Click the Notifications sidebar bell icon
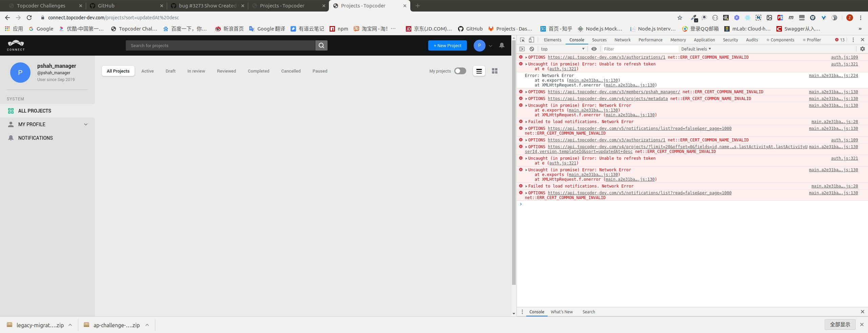The height and width of the screenshot is (333, 868). coord(11,138)
